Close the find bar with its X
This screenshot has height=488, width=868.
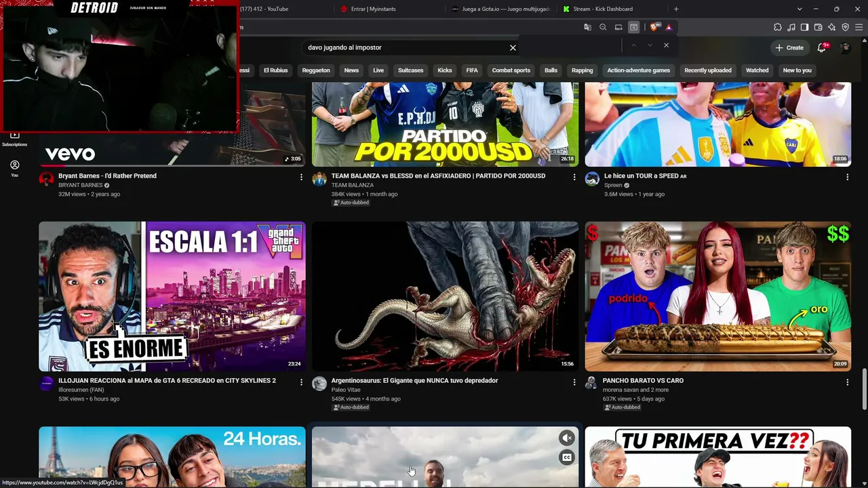(666, 45)
